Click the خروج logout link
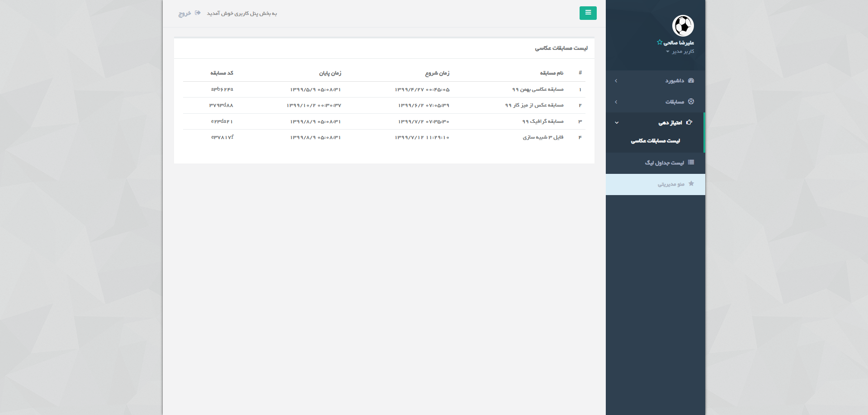868x415 pixels. [x=184, y=14]
